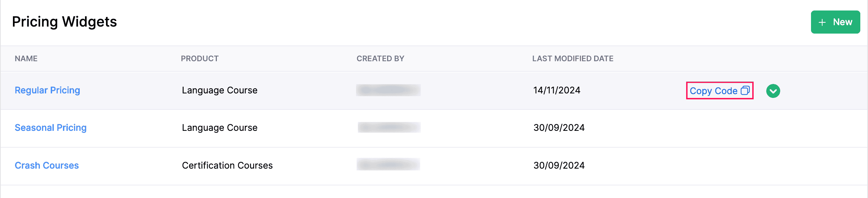Click the blurred creator name in Regular Pricing row
Viewport: 868px width, 198px height.
(388, 90)
